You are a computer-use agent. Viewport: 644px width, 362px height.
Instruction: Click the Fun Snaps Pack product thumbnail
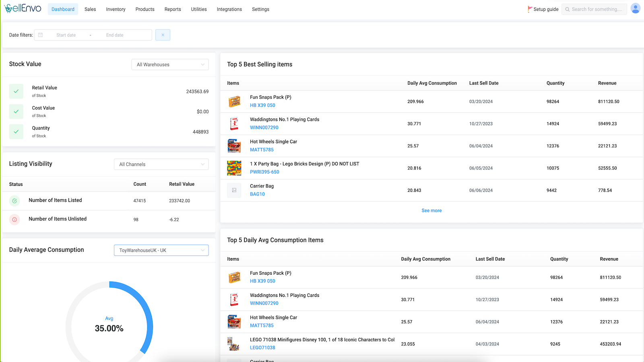(234, 101)
